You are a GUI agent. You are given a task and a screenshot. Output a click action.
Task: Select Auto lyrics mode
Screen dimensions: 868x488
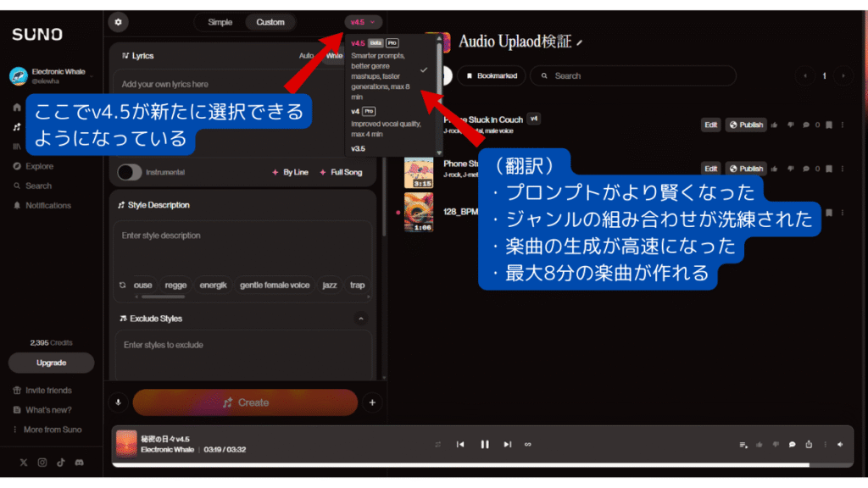click(306, 56)
